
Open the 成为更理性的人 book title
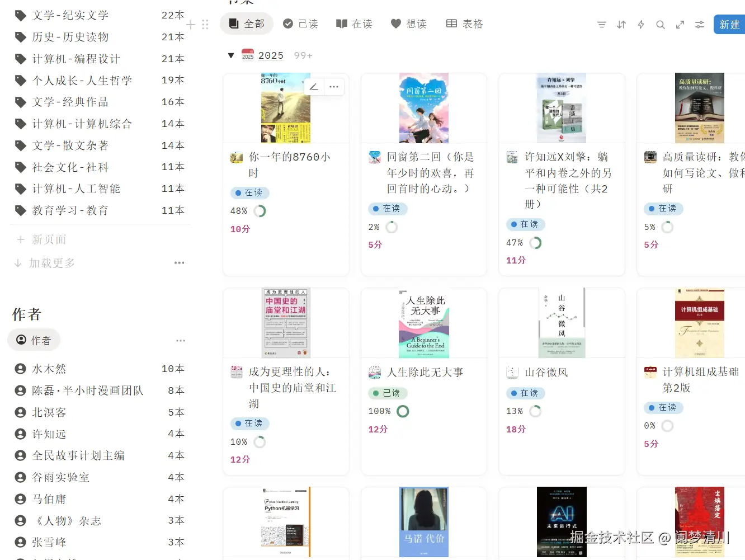293,388
